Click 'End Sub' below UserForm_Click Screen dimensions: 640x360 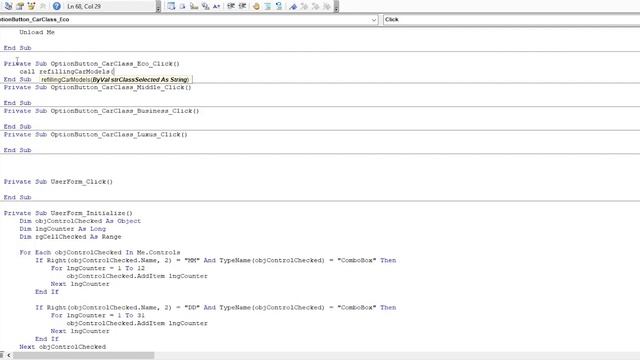18,197
